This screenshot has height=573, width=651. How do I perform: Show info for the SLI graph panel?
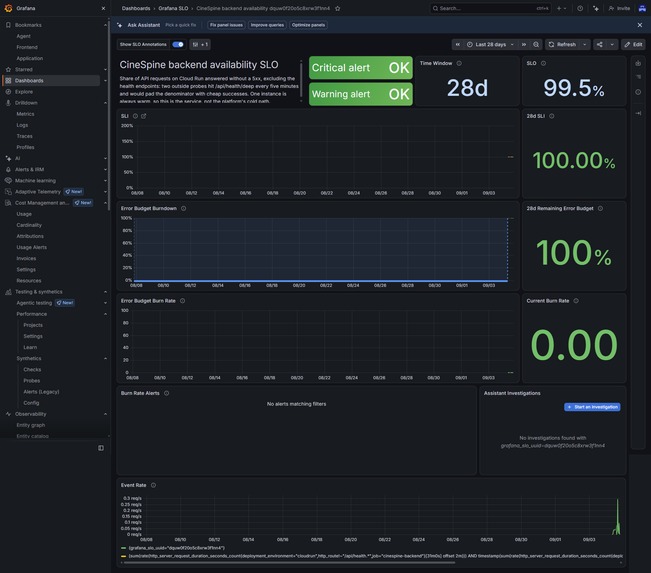(135, 116)
